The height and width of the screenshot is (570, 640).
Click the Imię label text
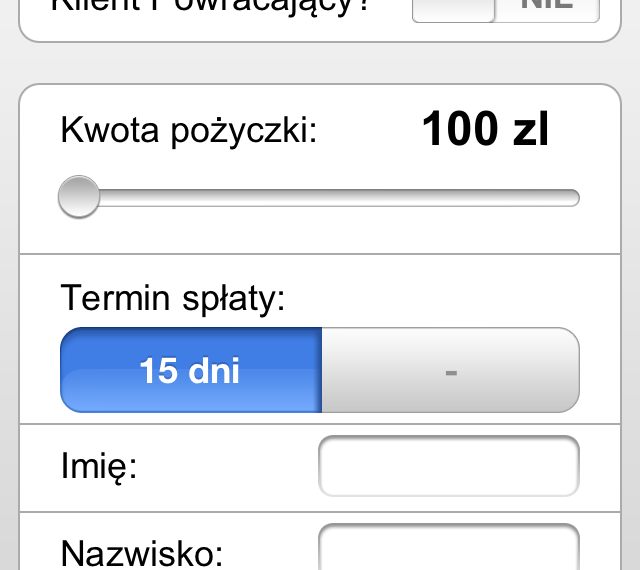[99, 467]
